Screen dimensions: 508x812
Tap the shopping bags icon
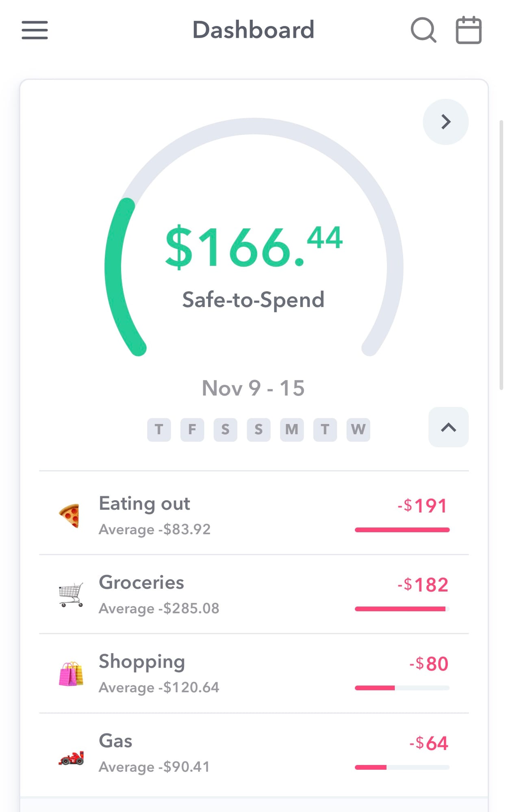tap(71, 674)
